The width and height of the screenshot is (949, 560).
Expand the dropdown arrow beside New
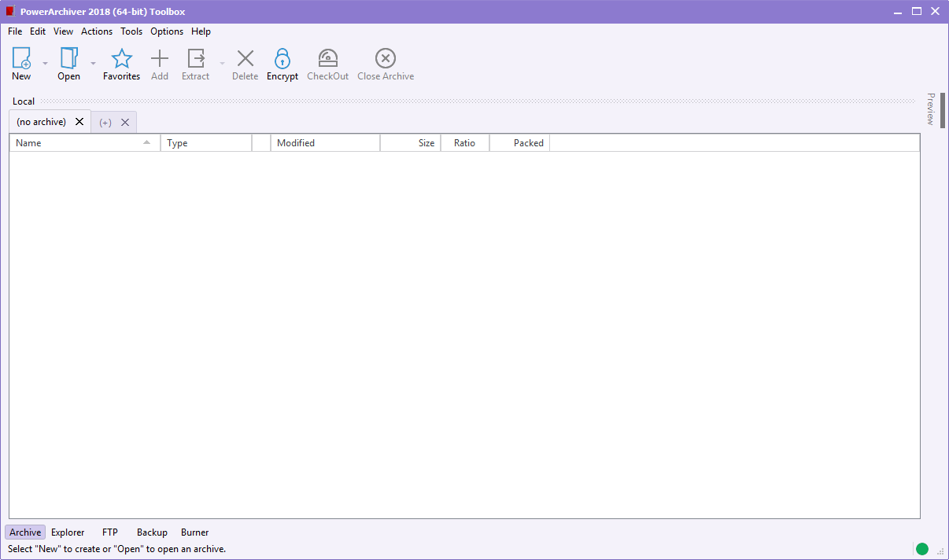pos(45,63)
